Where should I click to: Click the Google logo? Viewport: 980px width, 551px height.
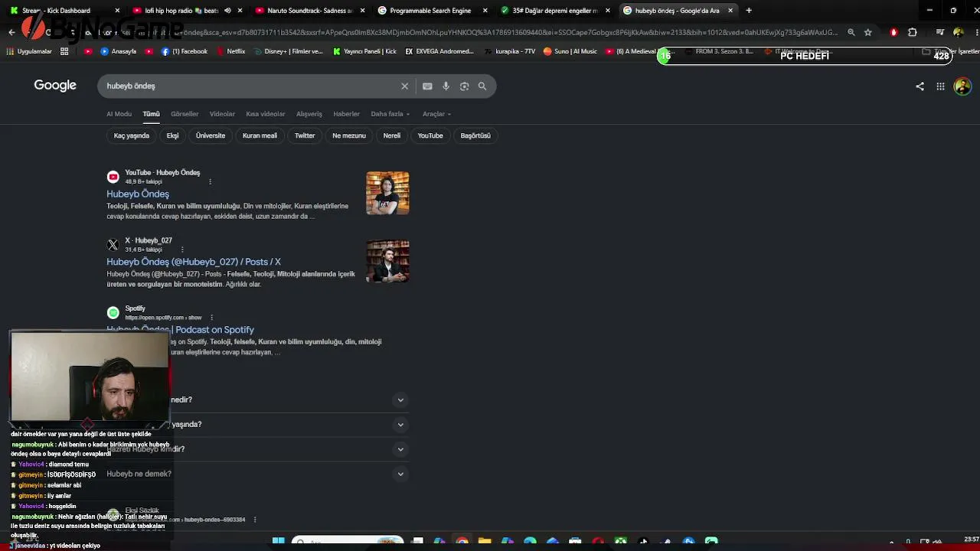point(55,86)
